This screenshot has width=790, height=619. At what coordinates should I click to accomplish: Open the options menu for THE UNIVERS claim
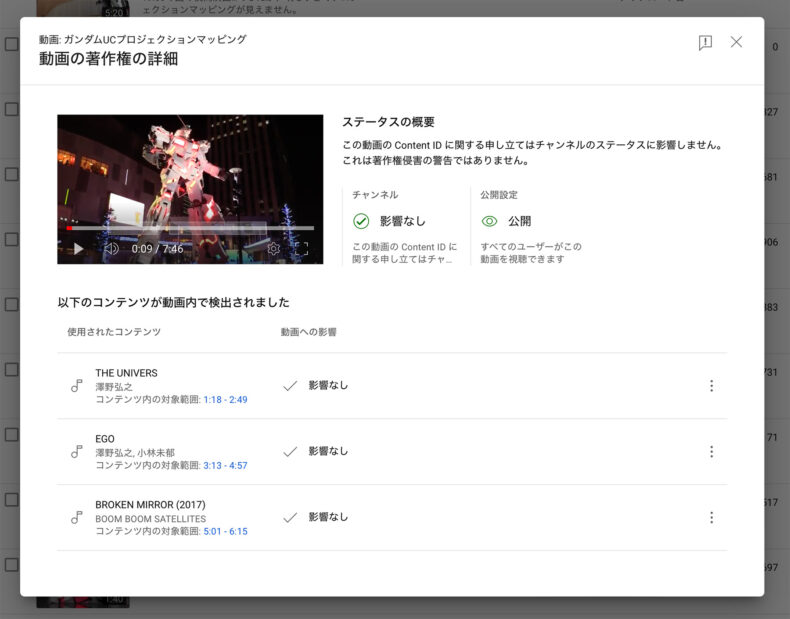click(x=711, y=386)
